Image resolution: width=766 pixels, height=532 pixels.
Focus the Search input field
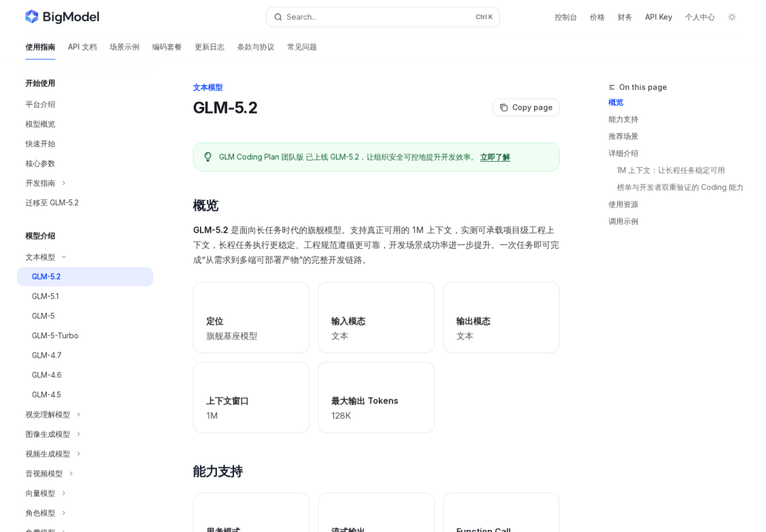pyautogui.click(x=383, y=17)
